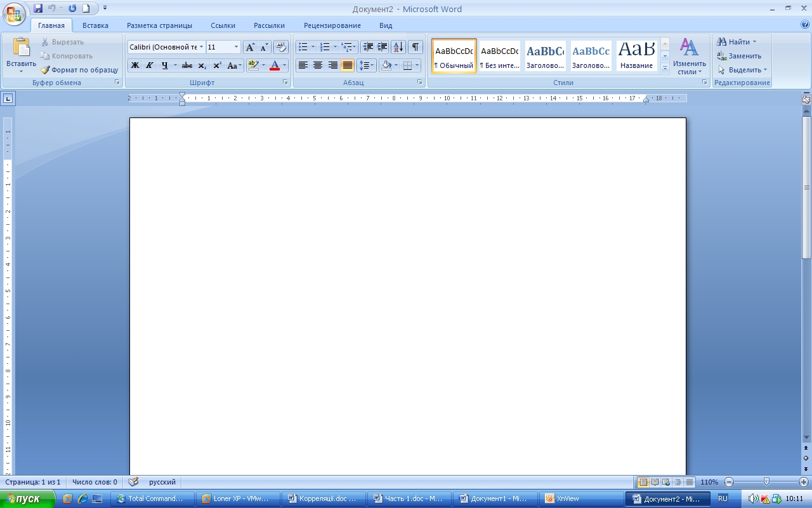Toggle ruler visibility above the scrollbar
Viewport: 812px width, 508px height.
pyautogui.click(x=806, y=99)
